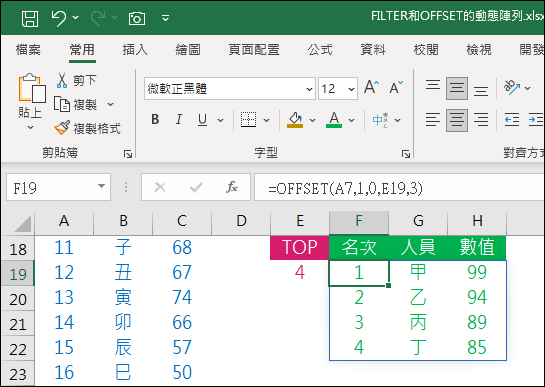Click 複製格式 format painter button
Screen dimensions: 545x387
click(x=87, y=129)
